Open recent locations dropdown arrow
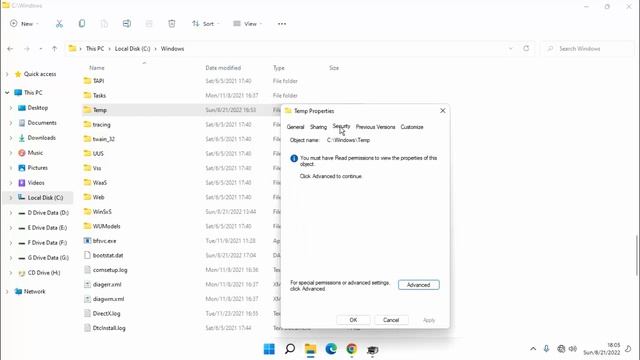 pyautogui.click(x=40, y=49)
